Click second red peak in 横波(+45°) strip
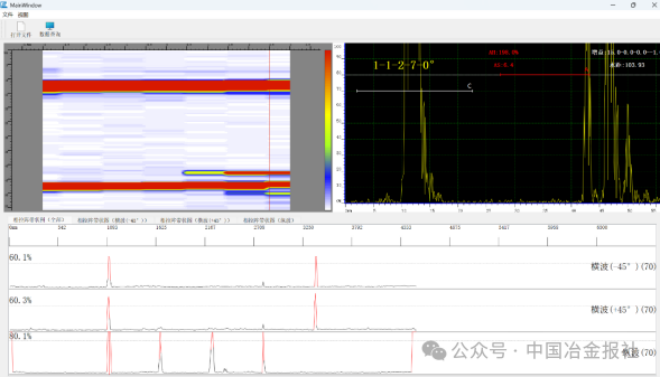The image size is (660, 377). tap(315, 311)
